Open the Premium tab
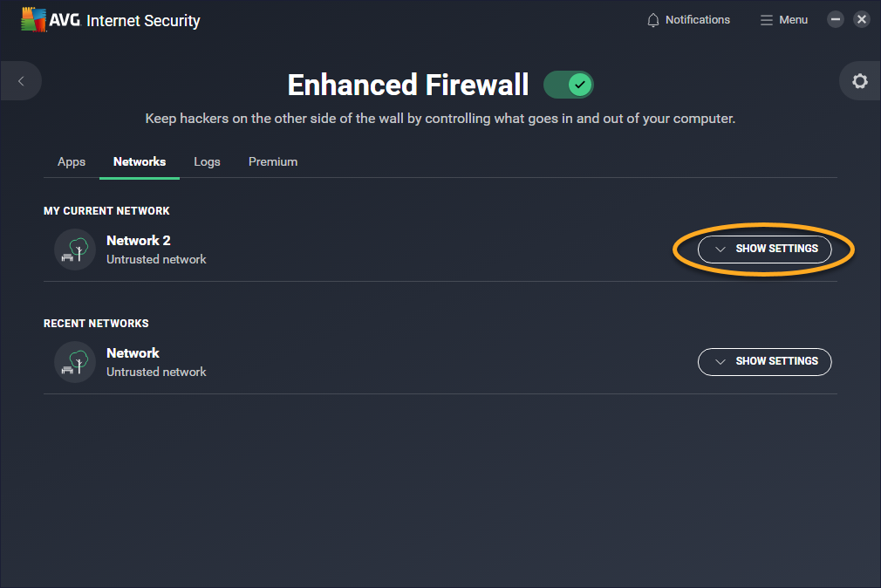This screenshot has width=881, height=588. (x=273, y=162)
